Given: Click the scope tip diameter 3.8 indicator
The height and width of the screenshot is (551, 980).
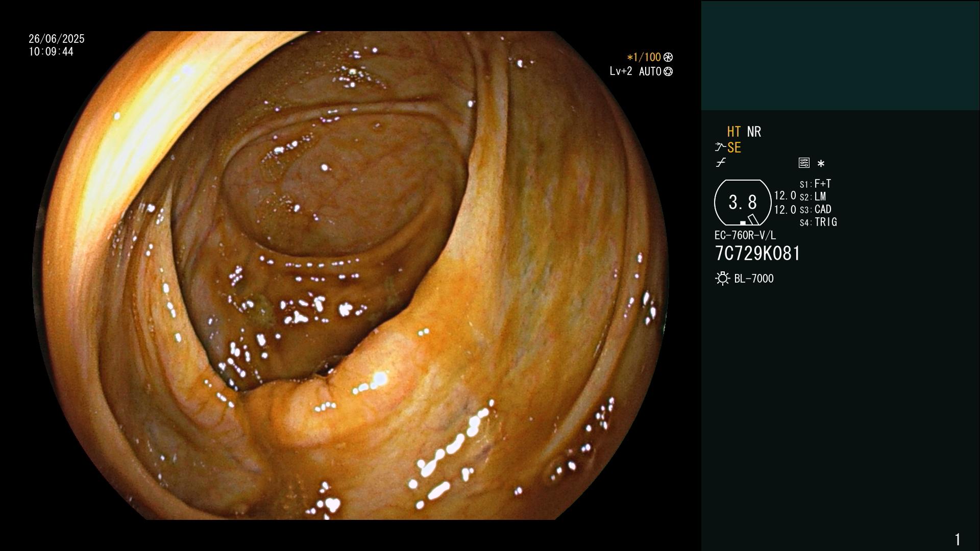Looking at the screenshot, I should (x=743, y=203).
